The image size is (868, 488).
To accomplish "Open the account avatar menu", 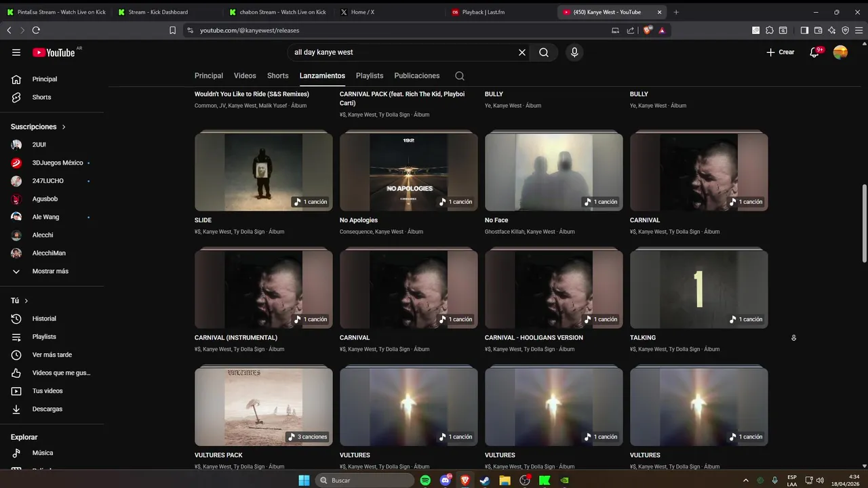I will (840, 52).
